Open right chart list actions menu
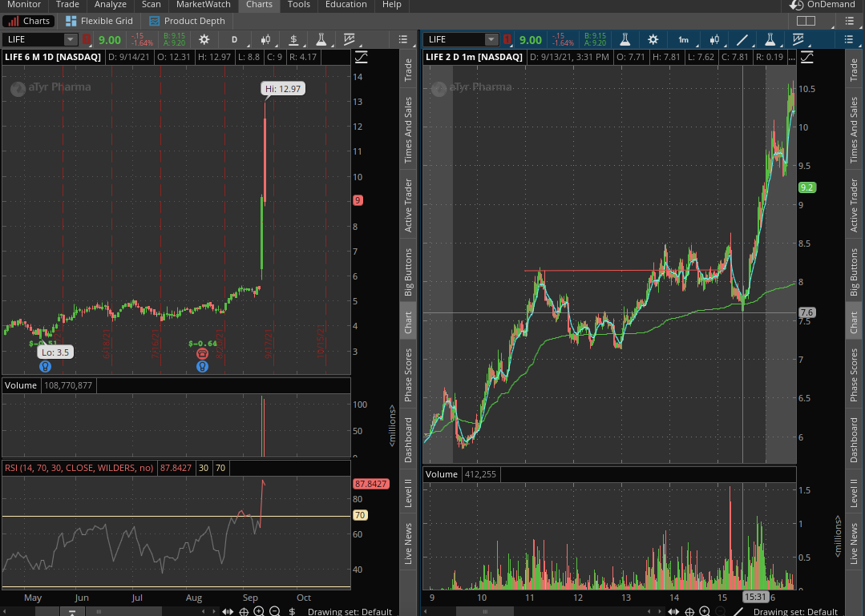The width and height of the screenshot is (865, 616). click(x=848, y=40)
